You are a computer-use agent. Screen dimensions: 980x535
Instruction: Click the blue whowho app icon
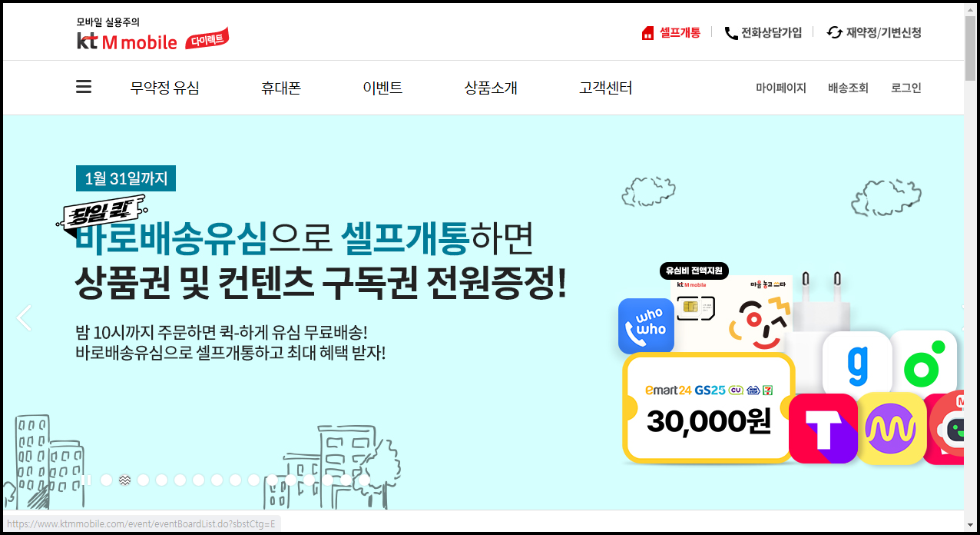tap(646, 327)
